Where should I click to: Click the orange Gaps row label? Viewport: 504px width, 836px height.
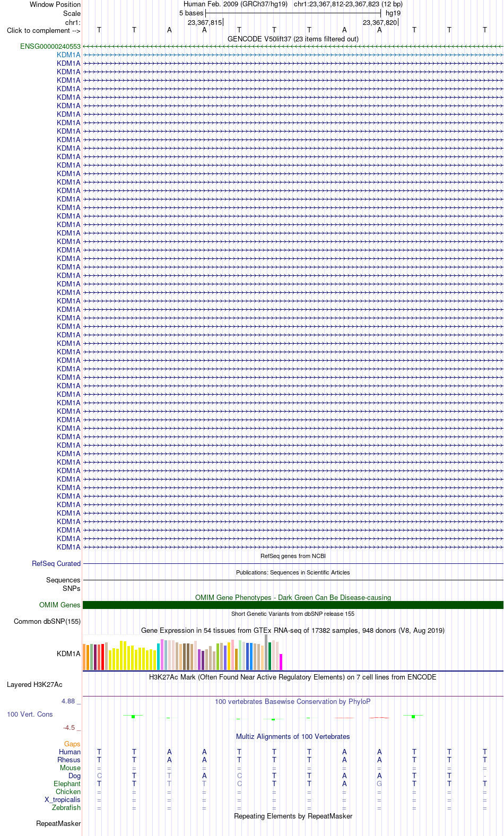click(x=72, y=744)
